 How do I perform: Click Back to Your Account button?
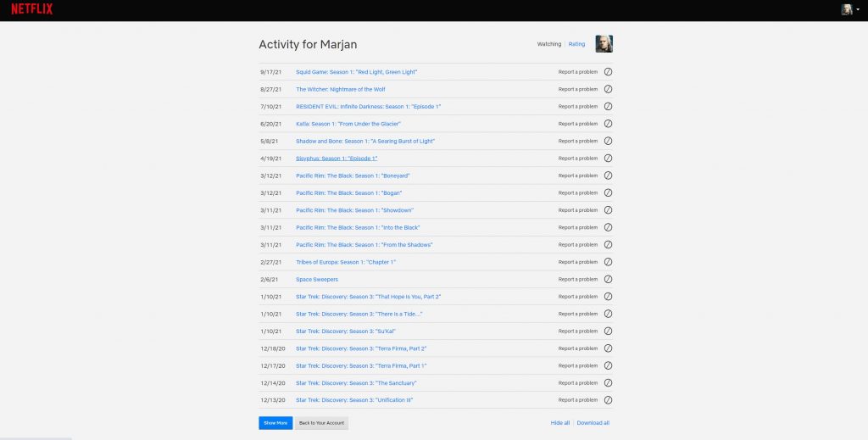point(321,422)
